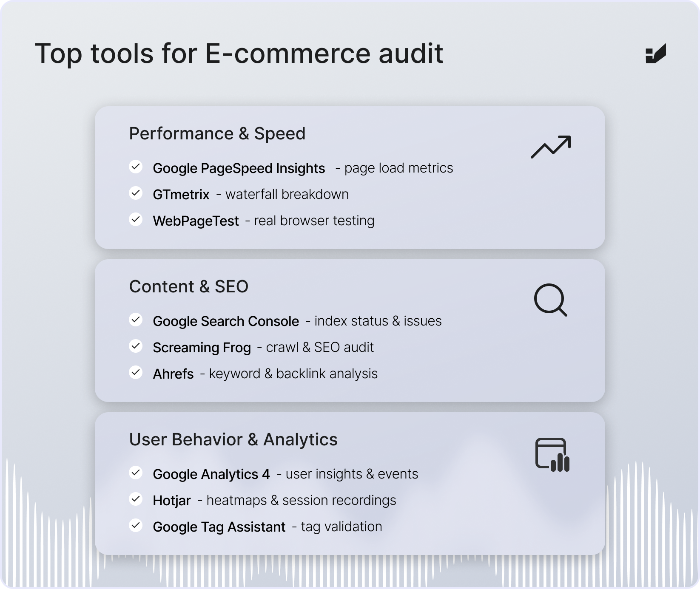Screen dimensions: 700x589
Task: Click the 'index status & issues' description
Action: click(378, 321)
